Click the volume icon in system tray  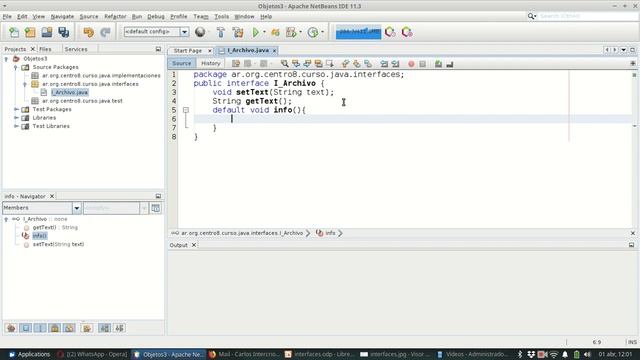tap(587, 354)
